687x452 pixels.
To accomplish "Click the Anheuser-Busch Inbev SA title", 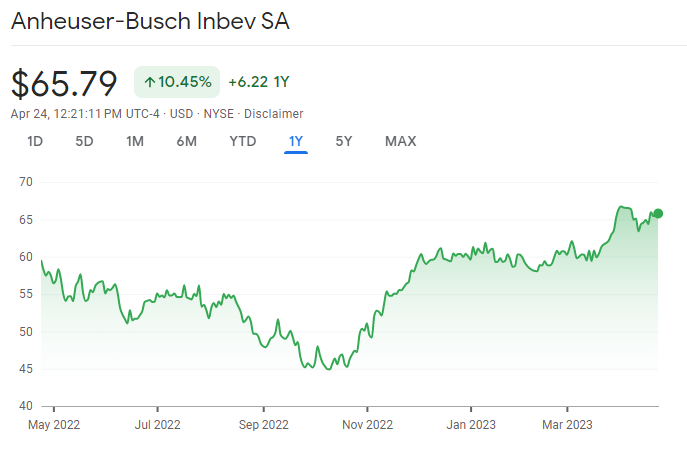I will [x=150, y=22].
